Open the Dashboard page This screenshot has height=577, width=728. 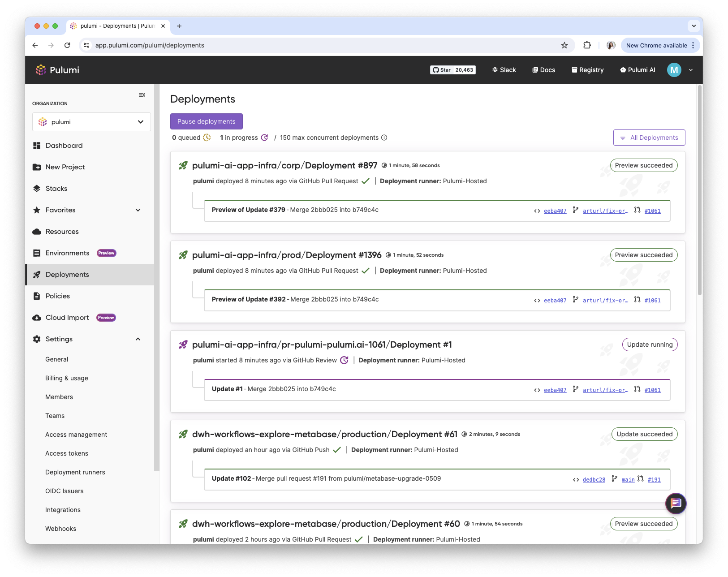coord(64,146)
